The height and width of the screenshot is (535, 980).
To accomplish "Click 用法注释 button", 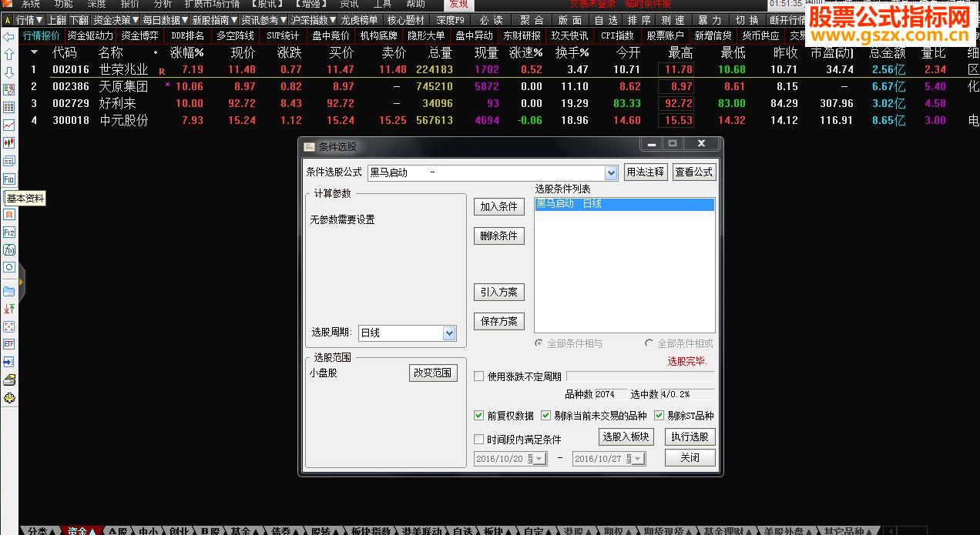I will pyautogui.click(x=645, y=172).
